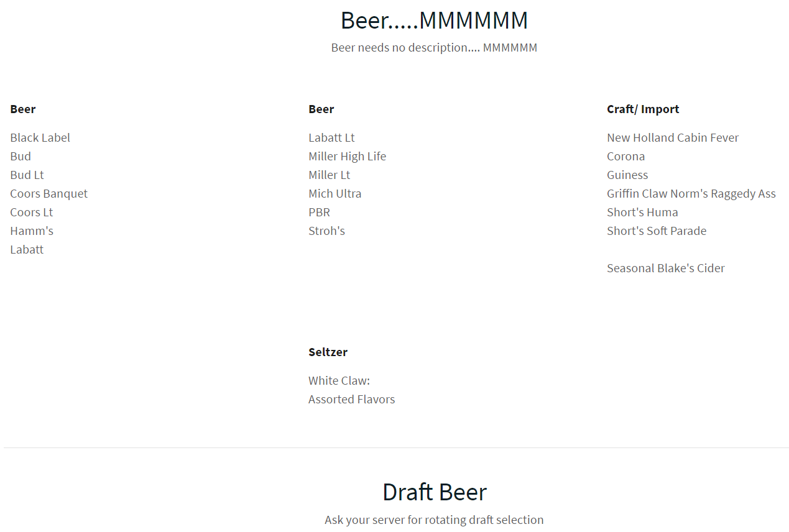Click the PBR menu item
Image resolution: width=789 pixels, height=532 pixels.
pos(319,213)
